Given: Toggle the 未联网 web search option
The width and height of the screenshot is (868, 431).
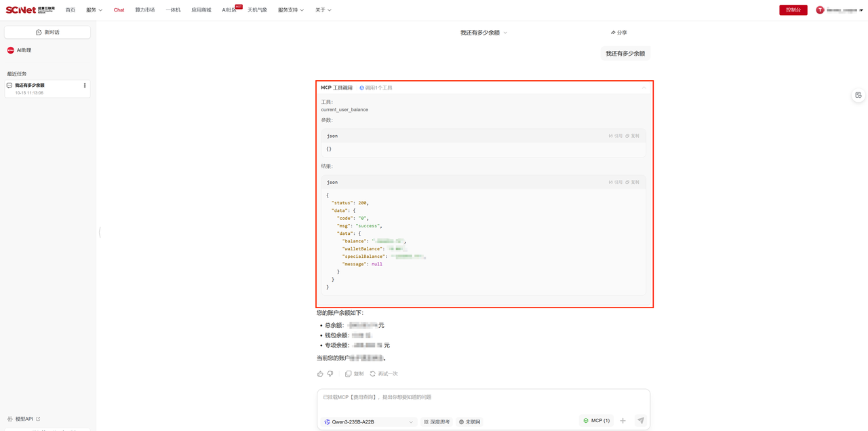Looking at the screenshot, I should click(469, 422).
